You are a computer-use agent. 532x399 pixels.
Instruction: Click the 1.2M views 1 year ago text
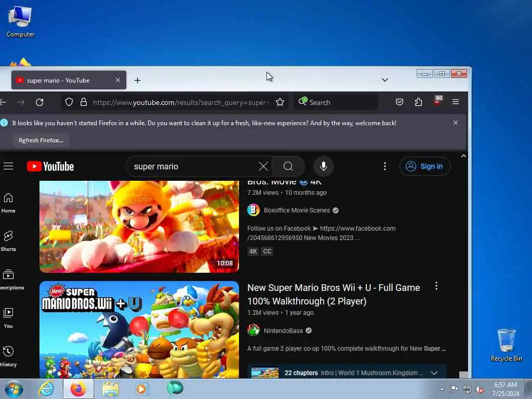pyautogui.click(x=280, y=312)
